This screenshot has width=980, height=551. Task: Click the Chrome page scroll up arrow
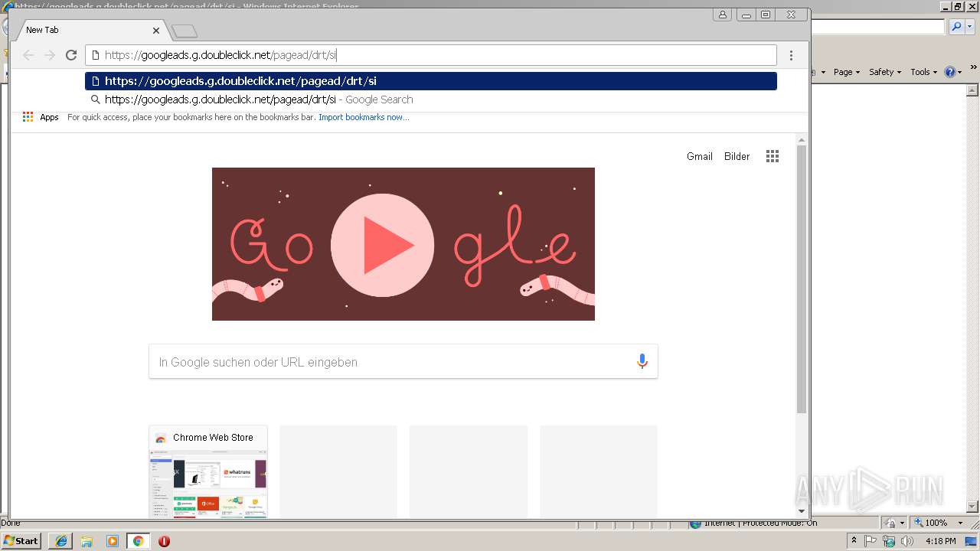(802, 139)
